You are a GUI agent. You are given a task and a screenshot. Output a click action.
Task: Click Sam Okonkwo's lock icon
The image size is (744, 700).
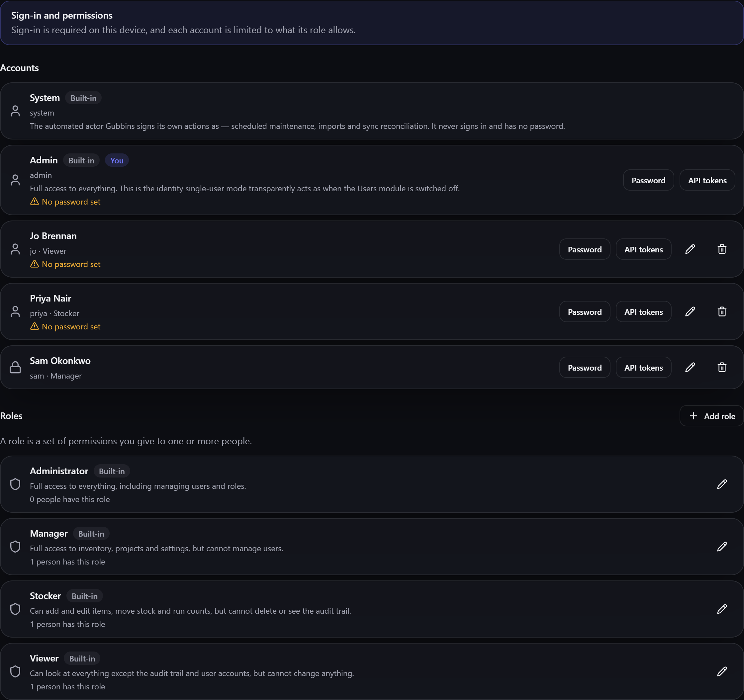tap(15, 367)
